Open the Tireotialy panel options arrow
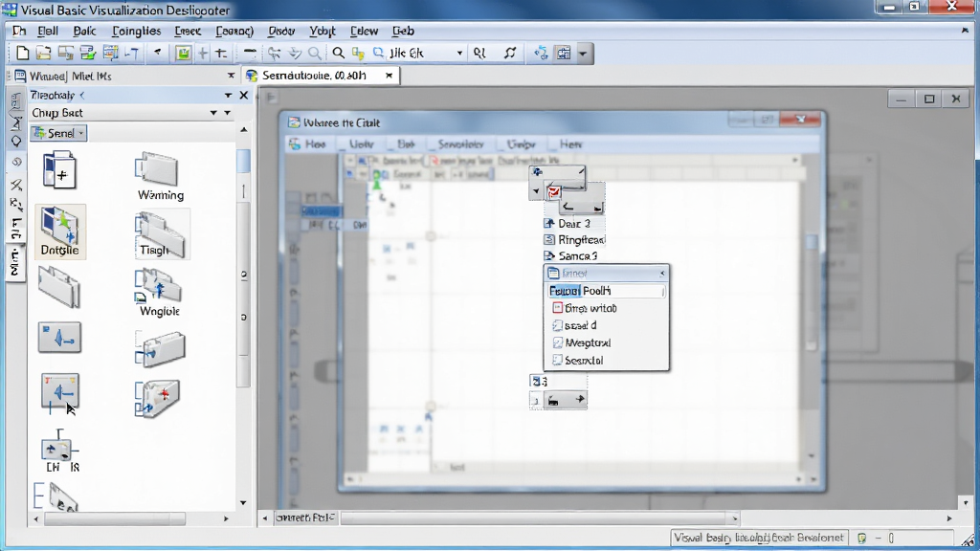This screenshot has width=980, height=551. click(x=228, y=96)
